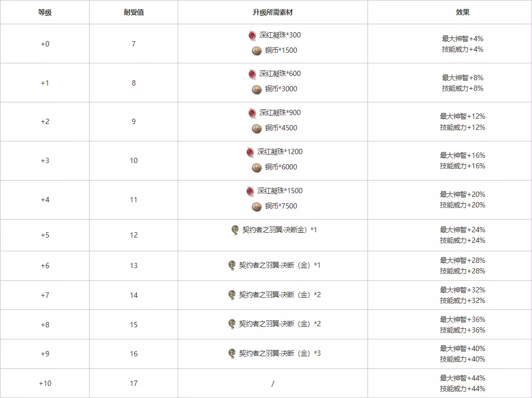Click the 效果 column header
Screen dimensions: 532x398
pos(462,12)
